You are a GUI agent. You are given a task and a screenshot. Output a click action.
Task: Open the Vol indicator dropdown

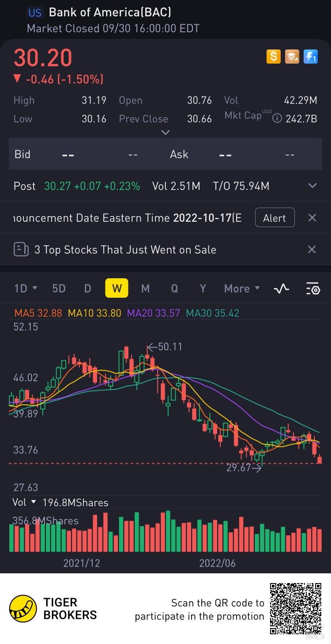click(25, 502)
